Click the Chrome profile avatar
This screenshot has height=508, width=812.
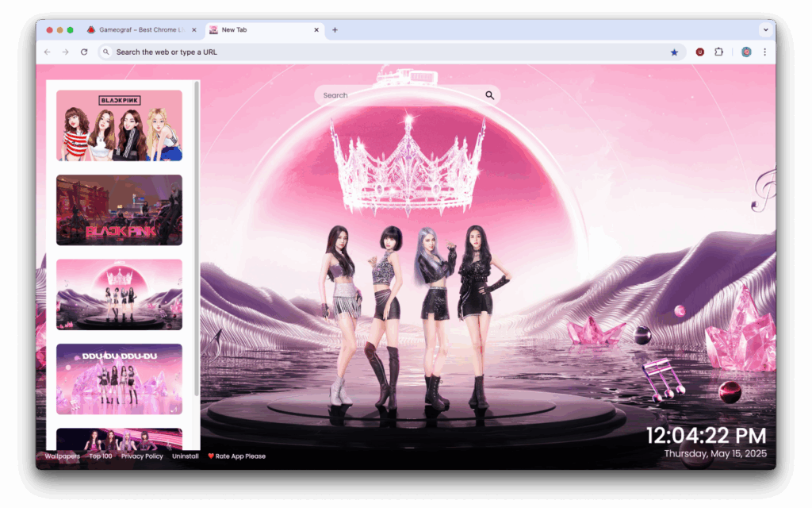tap(745, 51)
